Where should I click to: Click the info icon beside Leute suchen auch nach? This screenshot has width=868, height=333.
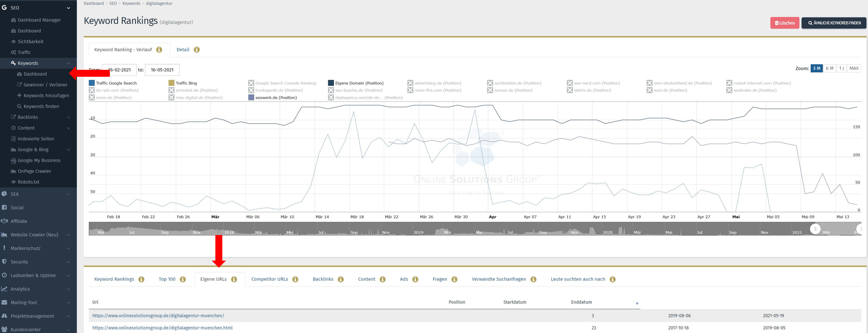(x=613, y=279)
